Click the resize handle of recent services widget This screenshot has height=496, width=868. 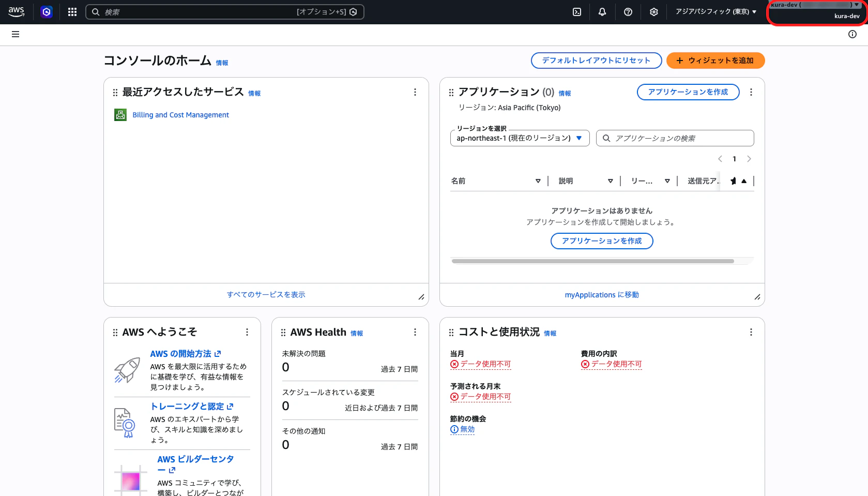[x=421, y=297]
